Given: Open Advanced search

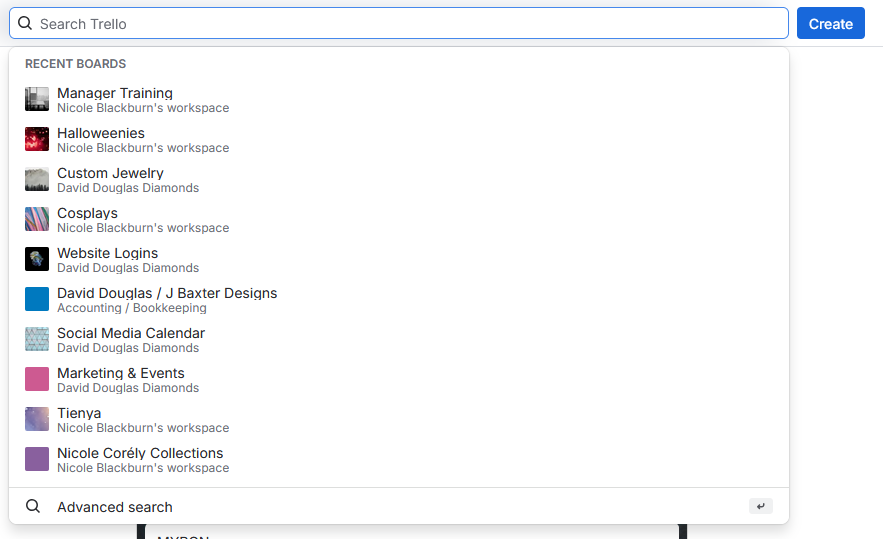Looking at the screenshot, I should coord(399,506).
